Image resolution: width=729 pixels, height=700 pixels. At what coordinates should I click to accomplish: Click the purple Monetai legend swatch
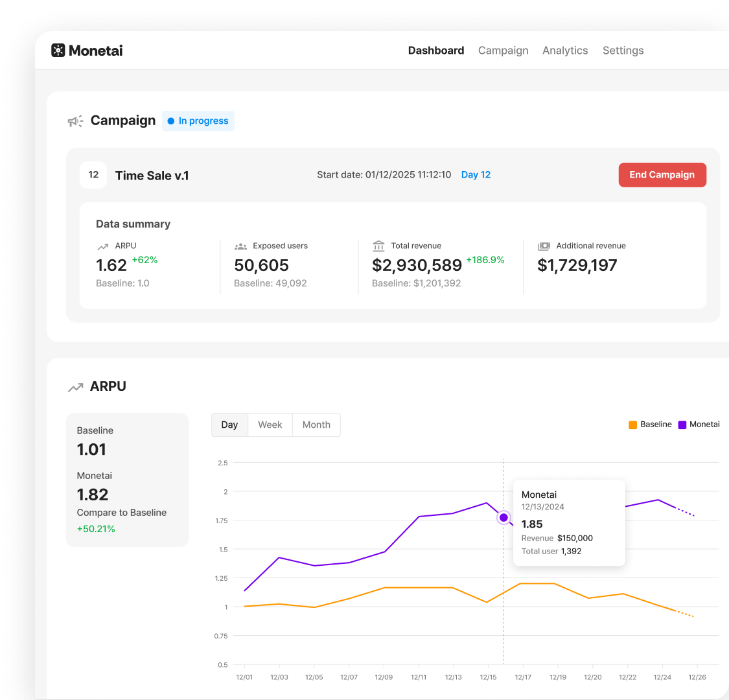click(682, 425)
